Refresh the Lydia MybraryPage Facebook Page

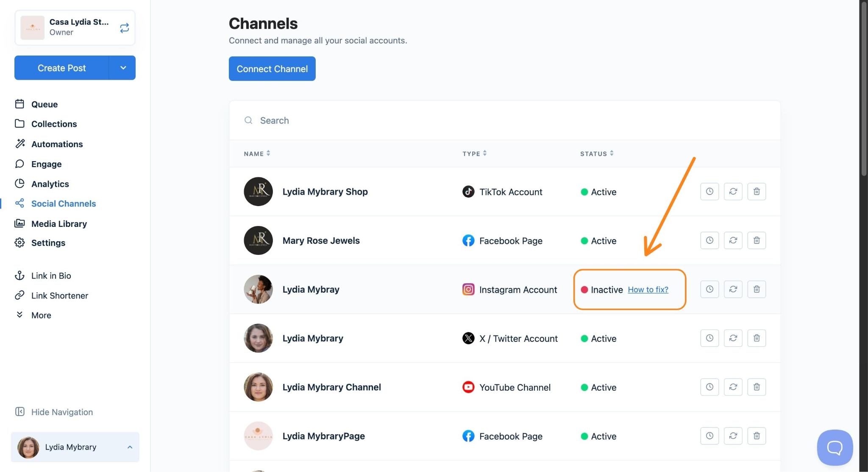click(733, 436)
